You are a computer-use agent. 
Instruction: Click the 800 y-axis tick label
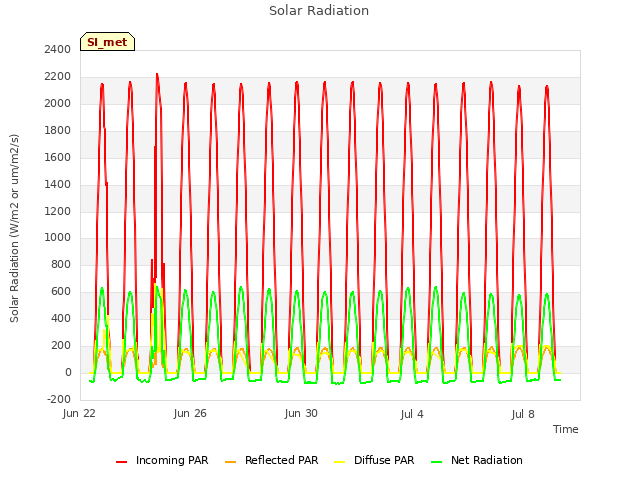click(x=61, y=264)
